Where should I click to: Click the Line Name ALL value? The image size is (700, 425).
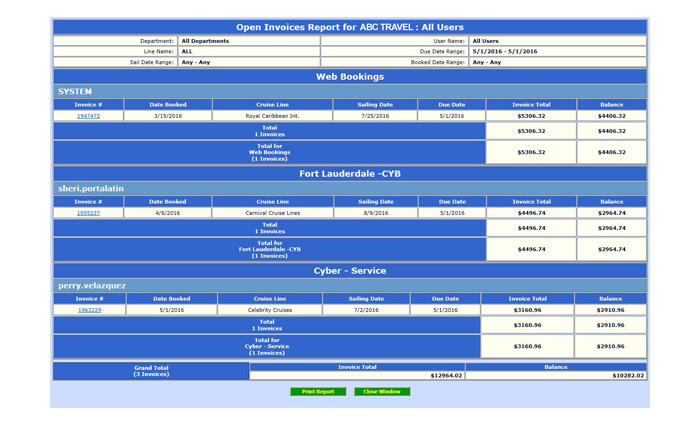[x=187, y=51]
